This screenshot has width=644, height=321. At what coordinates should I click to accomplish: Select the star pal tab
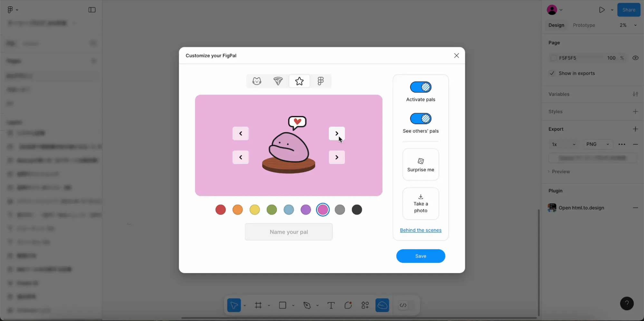(299, 81)
